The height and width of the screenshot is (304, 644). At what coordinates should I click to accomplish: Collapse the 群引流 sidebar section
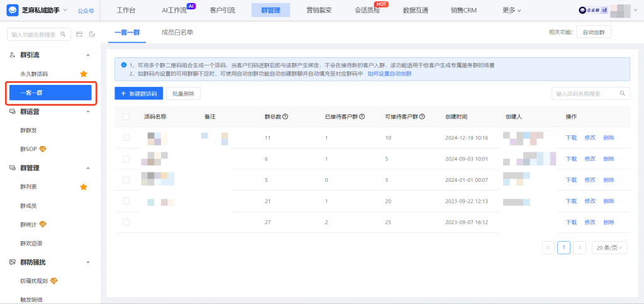click(x=87, y=55)
